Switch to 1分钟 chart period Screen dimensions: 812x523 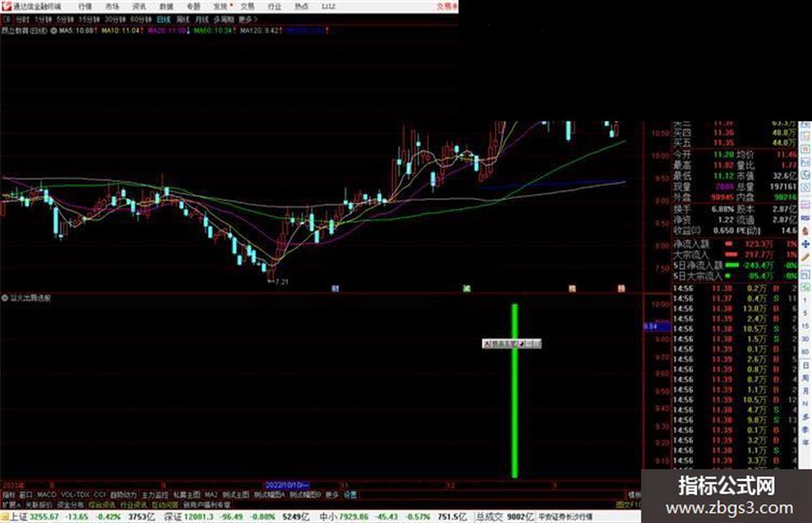coord(43,19)
